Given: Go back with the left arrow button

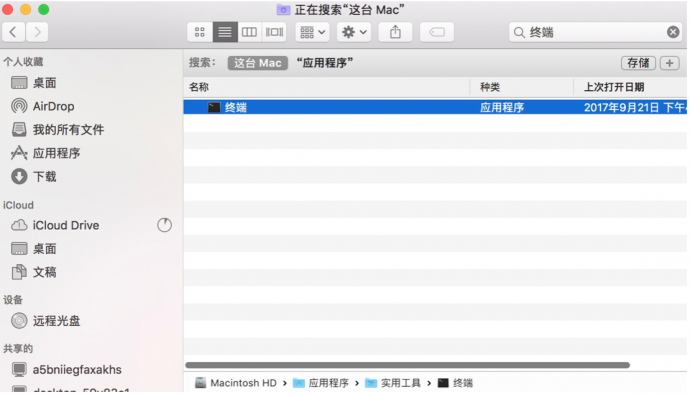Looking at the screenshot, I should click(14, 32).
